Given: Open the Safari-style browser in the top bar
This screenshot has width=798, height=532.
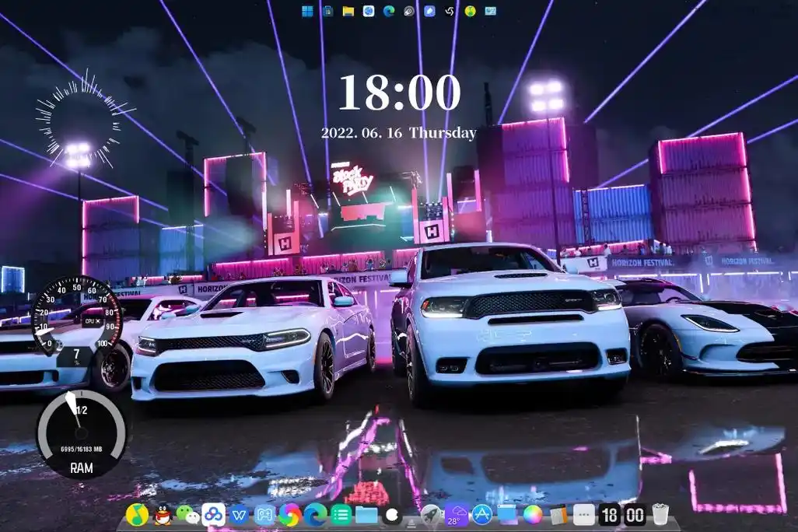Looking at the screenshot, I should click(x=367, y=11).
